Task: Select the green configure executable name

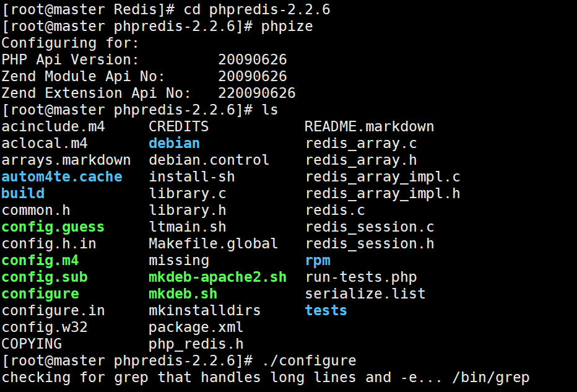Action: point(40,294)
